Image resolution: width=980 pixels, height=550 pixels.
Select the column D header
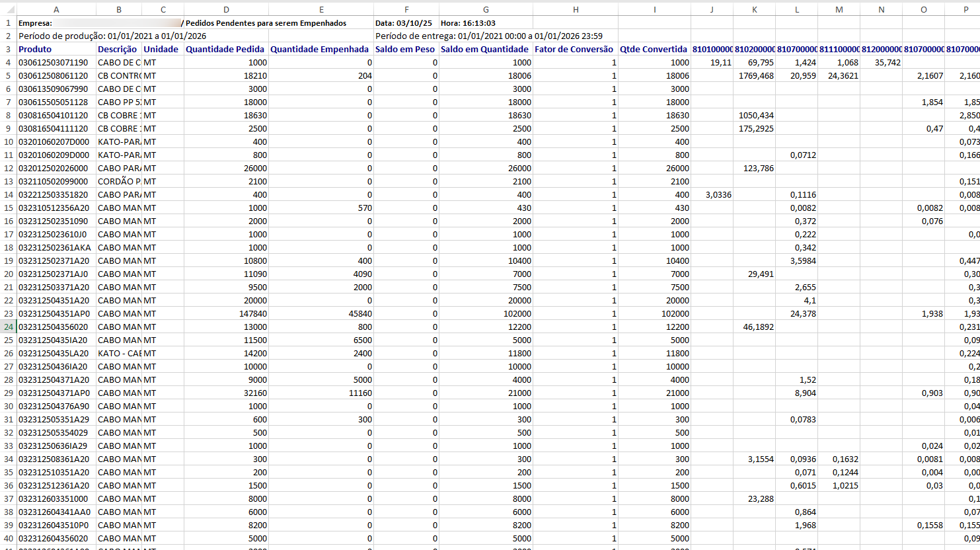pyautogui.click(x=226, y=9)
